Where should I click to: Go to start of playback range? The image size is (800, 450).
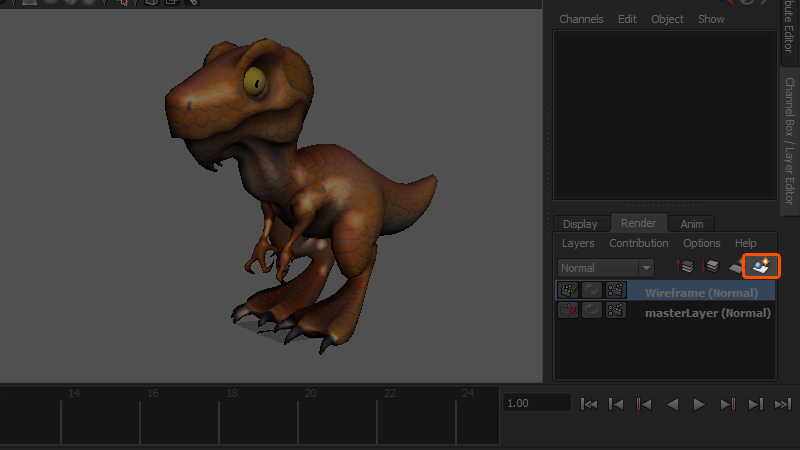coord(590,404)
